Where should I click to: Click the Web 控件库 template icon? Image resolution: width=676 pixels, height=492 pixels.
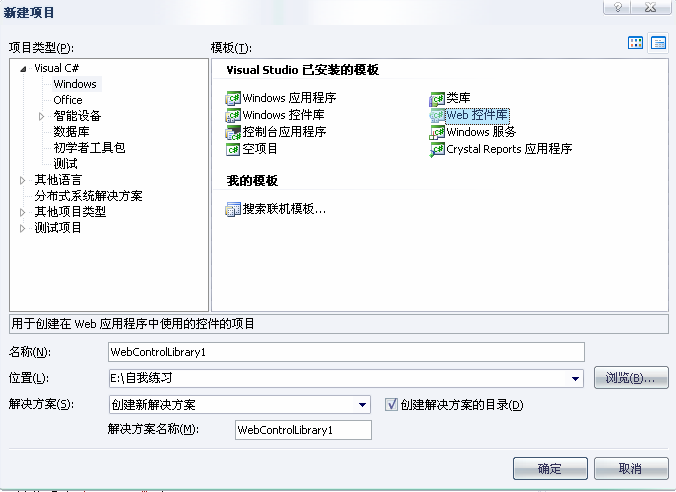437,116
